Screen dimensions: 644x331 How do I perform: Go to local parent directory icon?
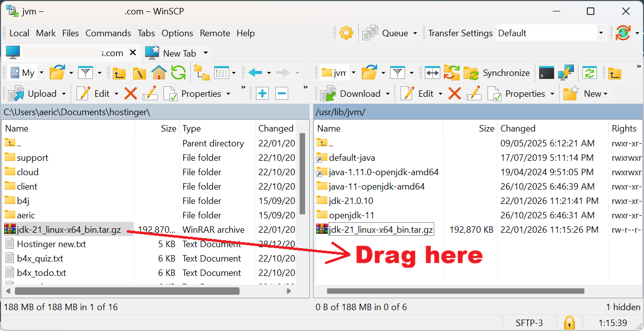[119, 73]
